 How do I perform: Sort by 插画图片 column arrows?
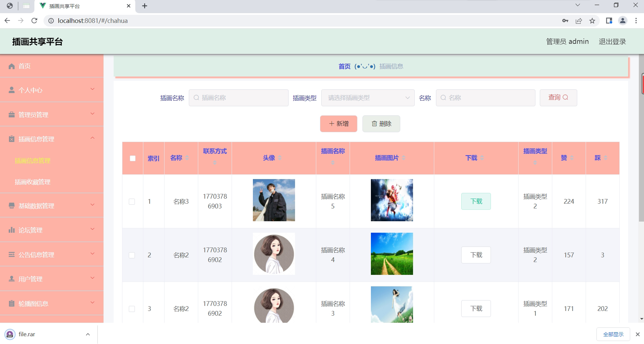click(x=404, y=158)
